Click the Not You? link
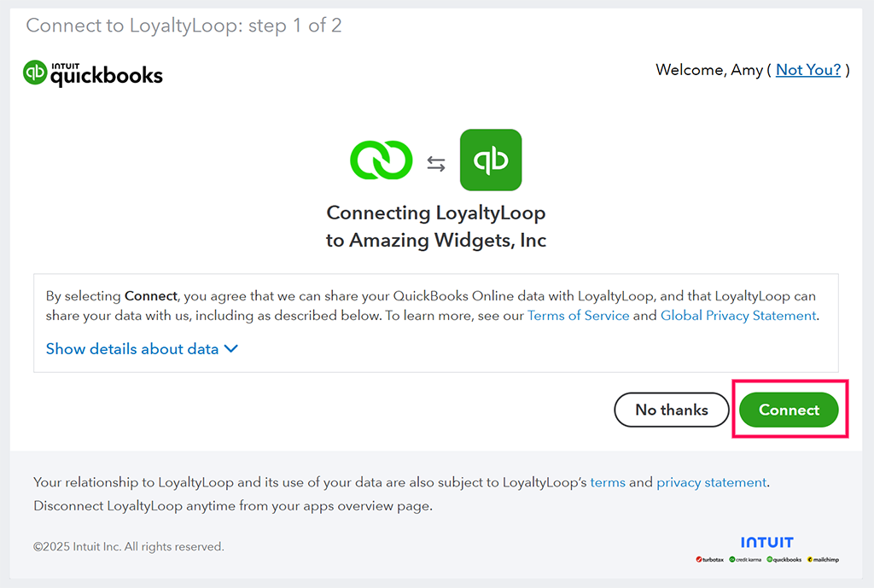 pos(808,70)
